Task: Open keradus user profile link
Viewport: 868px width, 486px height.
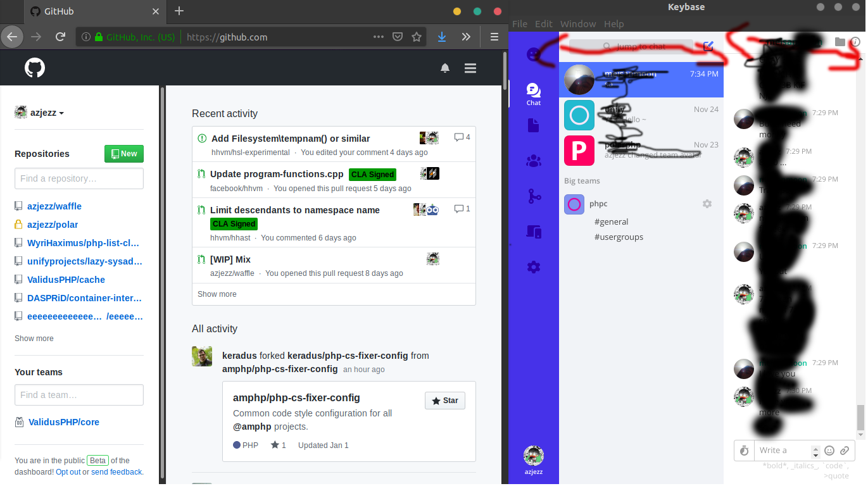Action: tap(239, 356)
